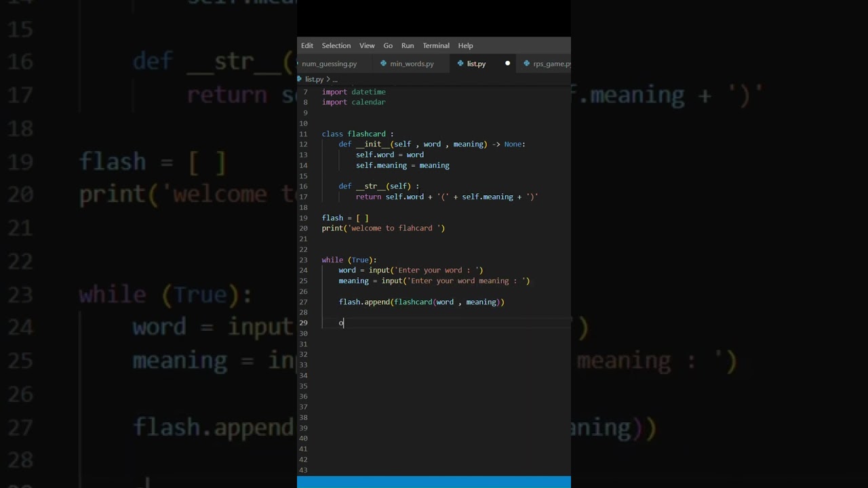This screenshot has width=868, height=488.
Task: Click the list.py breadcrumb item
Action: tap(314, 79)
